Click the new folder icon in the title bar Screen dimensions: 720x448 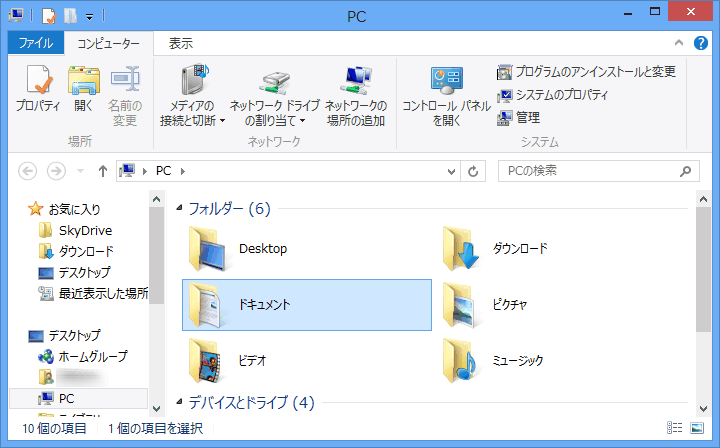70,16
